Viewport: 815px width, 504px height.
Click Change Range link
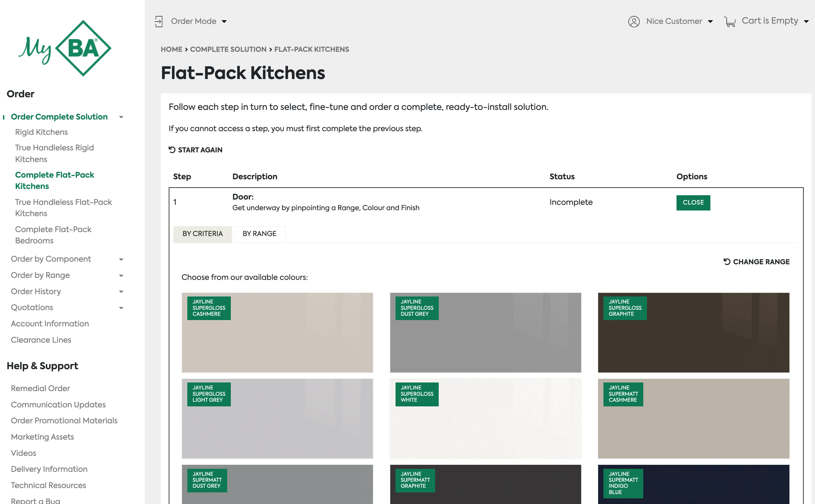(756, 262)
